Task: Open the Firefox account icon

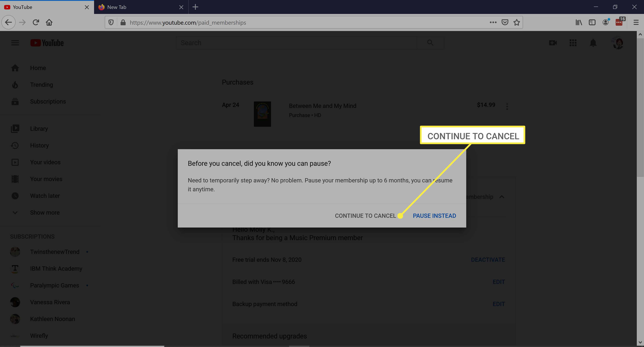Action: (605, 22)
